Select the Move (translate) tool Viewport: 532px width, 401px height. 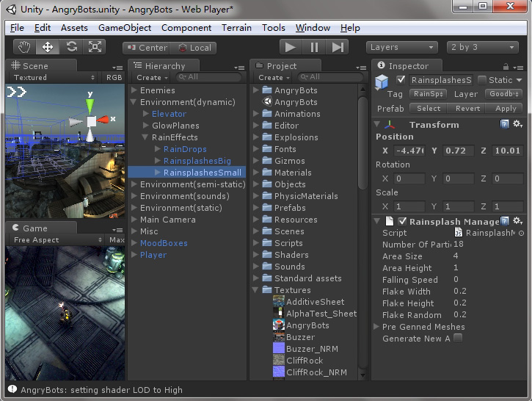(48, 47)
